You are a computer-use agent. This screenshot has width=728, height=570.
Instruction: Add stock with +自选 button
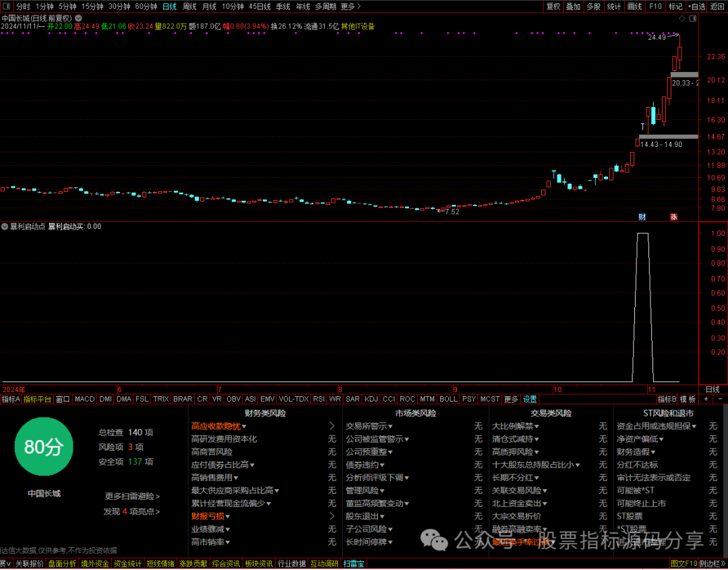696,7
